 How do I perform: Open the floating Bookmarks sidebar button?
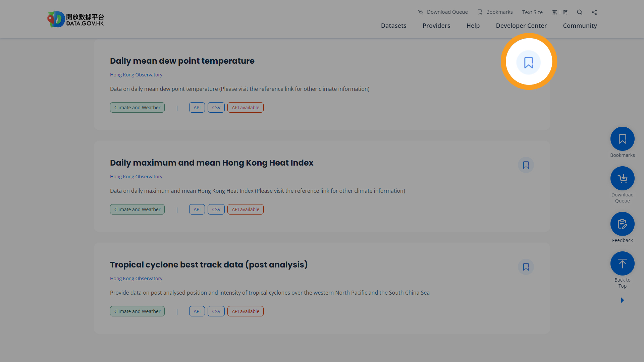tap(623, 139)
